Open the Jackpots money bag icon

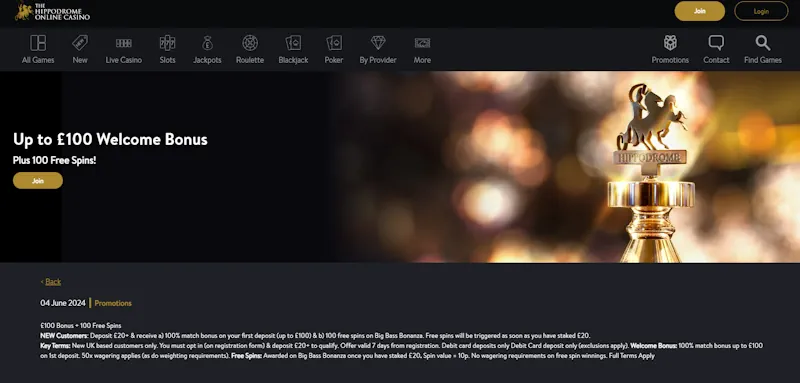point(207,43)
